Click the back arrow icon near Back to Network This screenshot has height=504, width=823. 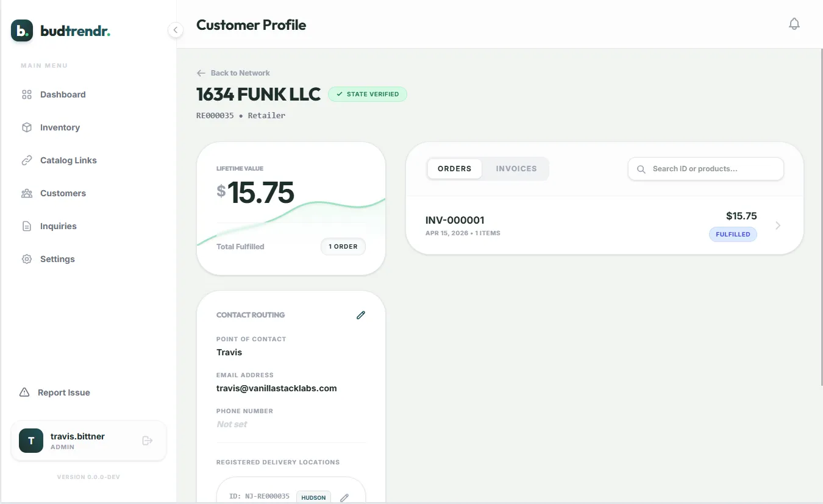click(201, 73)
